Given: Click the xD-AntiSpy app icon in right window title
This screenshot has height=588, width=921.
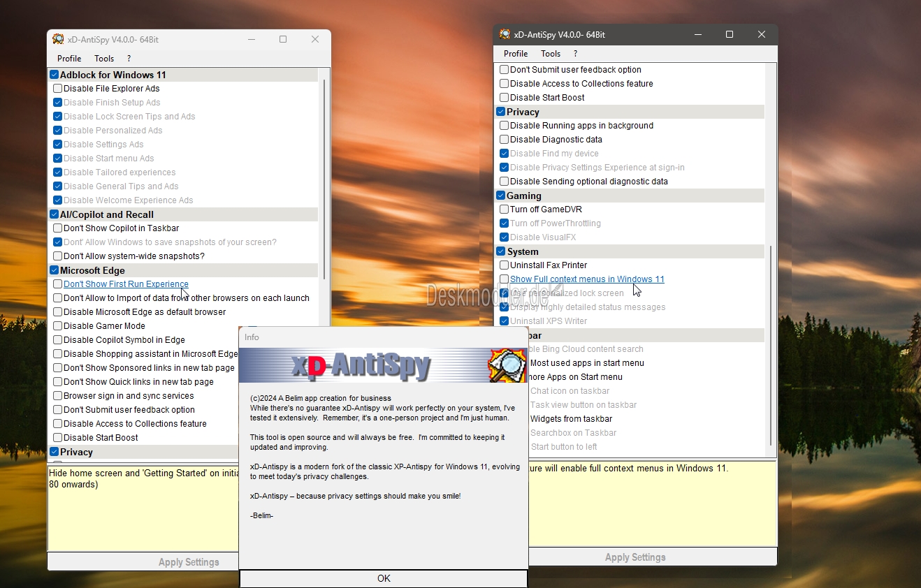Looking at the screenshot, I should pos(505,34).
